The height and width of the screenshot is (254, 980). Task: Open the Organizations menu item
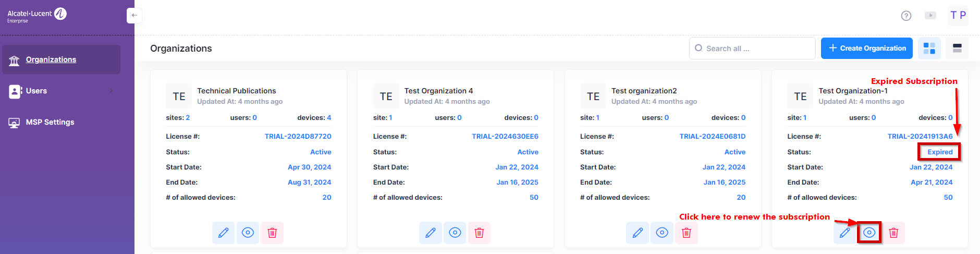pyautogui.click(x=51, y=59)
